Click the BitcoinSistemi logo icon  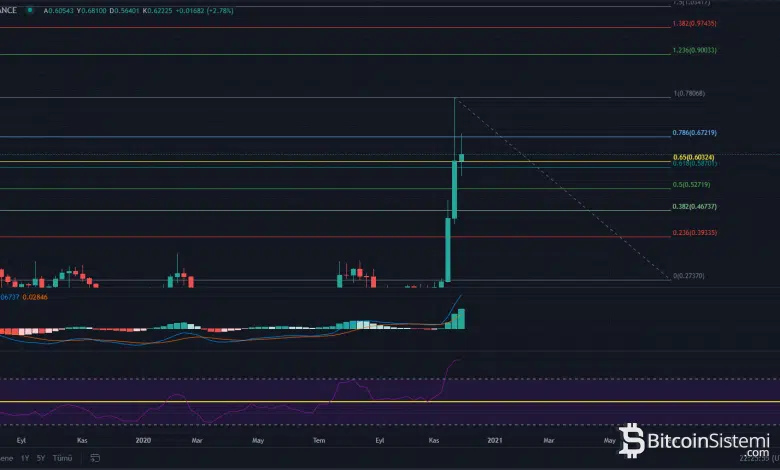tap(632, 441)
